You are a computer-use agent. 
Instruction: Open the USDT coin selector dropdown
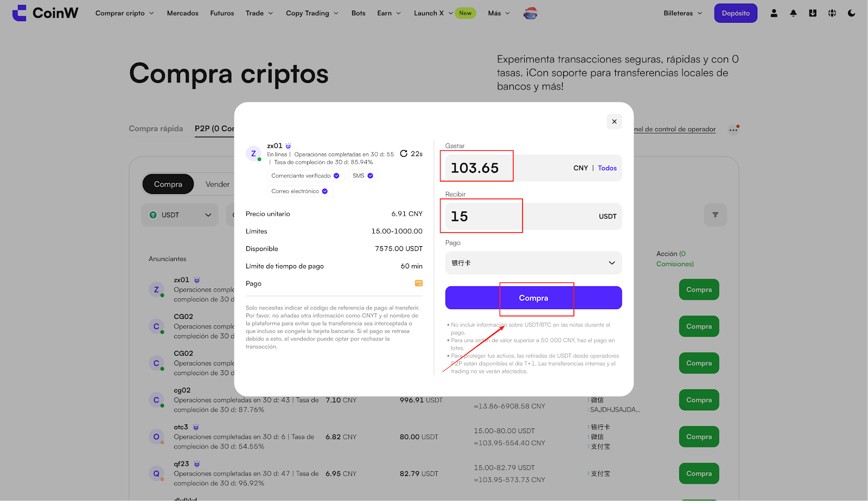coord(180,215)
